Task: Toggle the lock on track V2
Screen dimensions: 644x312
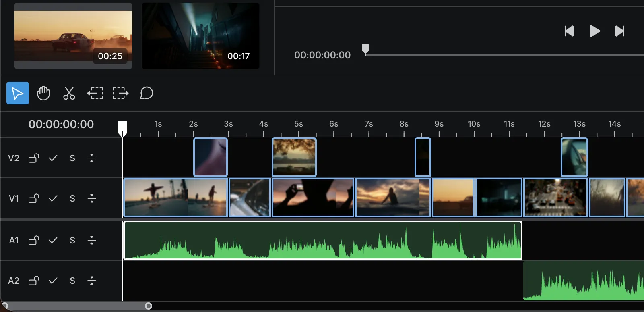Action: tap(34, 158)
